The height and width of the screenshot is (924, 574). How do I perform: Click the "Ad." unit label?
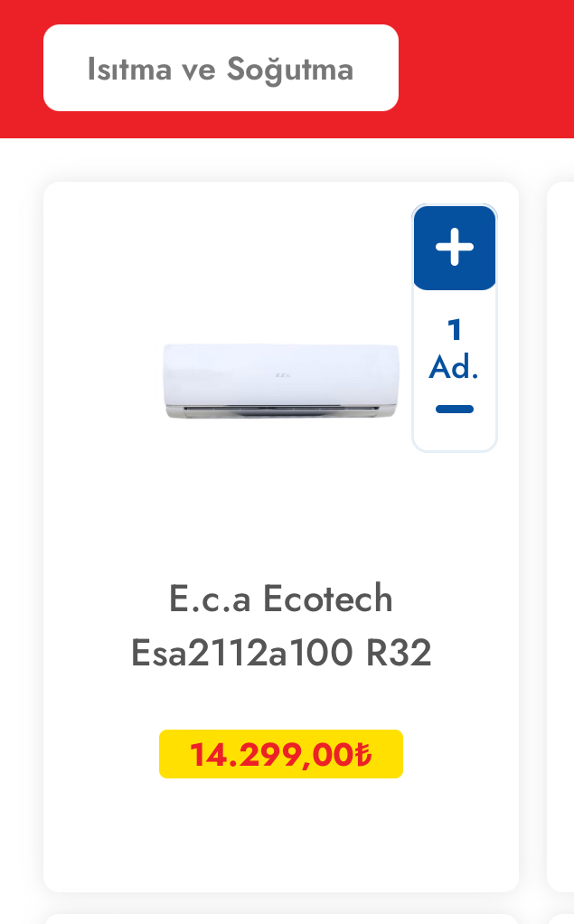point(454,368)
